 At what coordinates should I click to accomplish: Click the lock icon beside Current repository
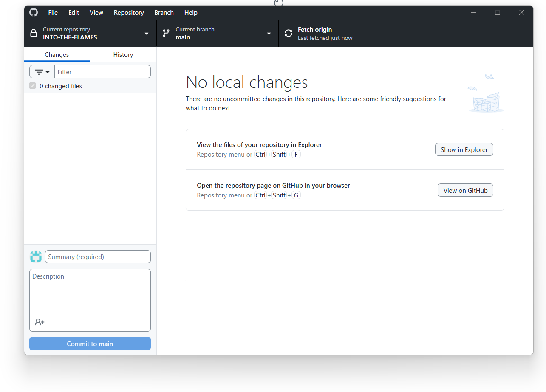[34, 33]
